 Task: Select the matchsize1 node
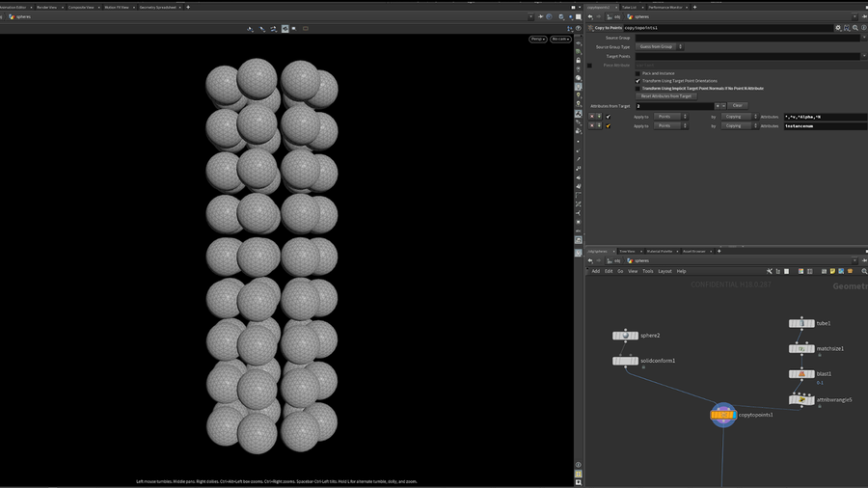[801, 348]
